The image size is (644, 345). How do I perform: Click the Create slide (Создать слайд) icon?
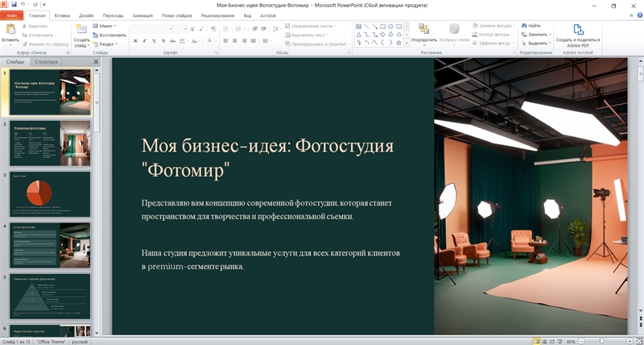pyautogui.click(x=81, y=30)
